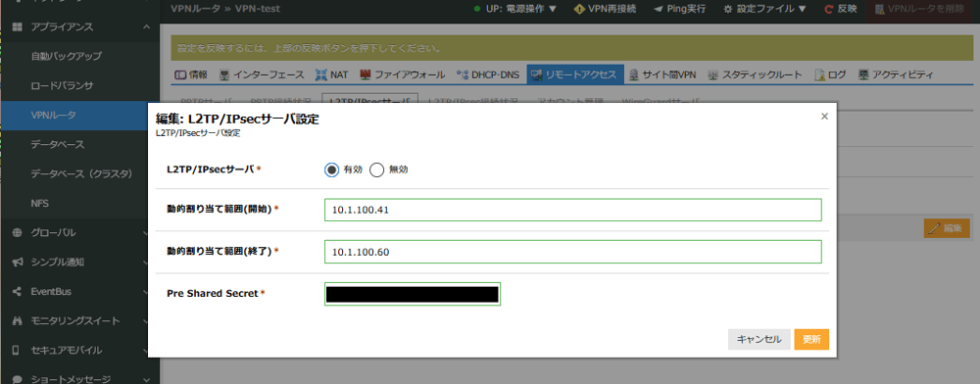Switch to the ファイアウォール tab

[x=402, y=74]
